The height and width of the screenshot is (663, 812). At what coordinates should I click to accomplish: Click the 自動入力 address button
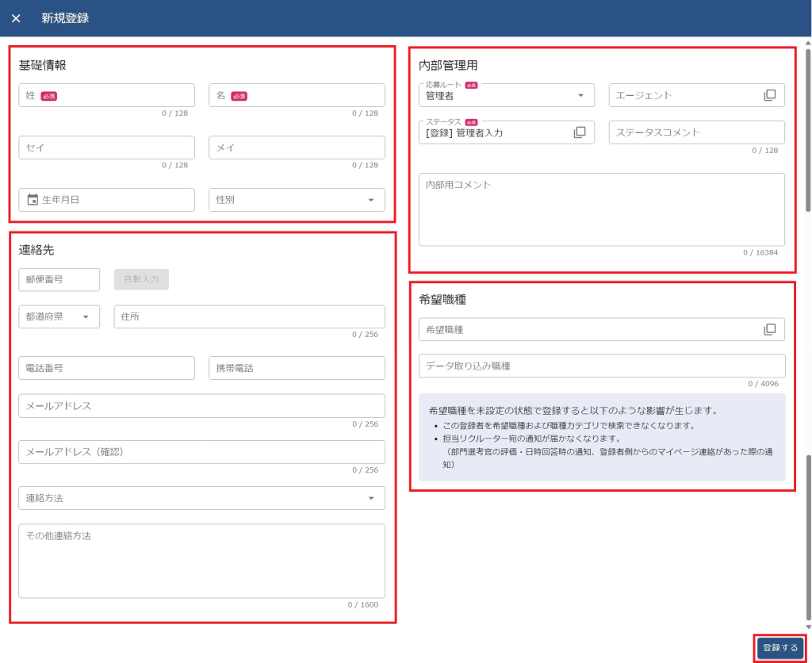pos(141,279)
